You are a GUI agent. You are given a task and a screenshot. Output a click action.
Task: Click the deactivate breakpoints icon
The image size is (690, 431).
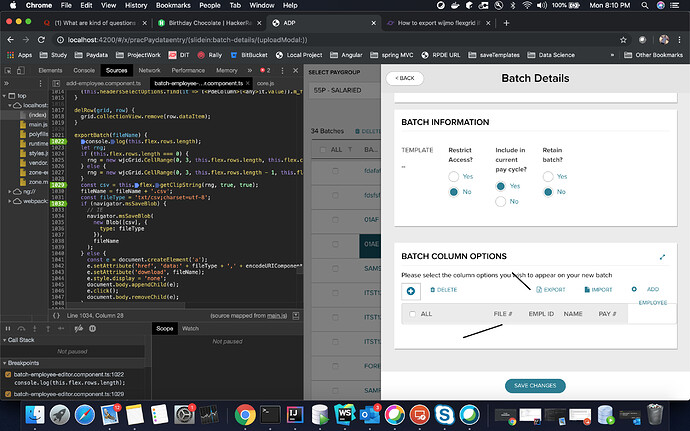[x=78, y=328]
